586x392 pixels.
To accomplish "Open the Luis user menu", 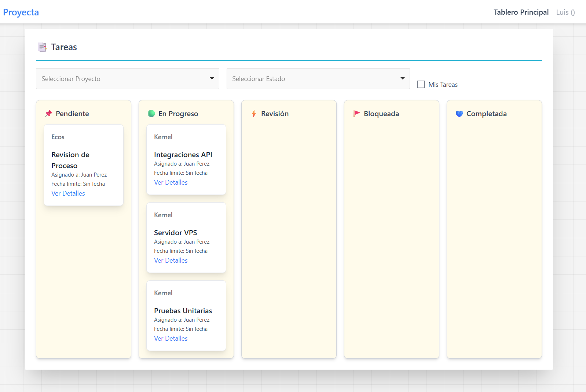I will click(x=565, y=12).
